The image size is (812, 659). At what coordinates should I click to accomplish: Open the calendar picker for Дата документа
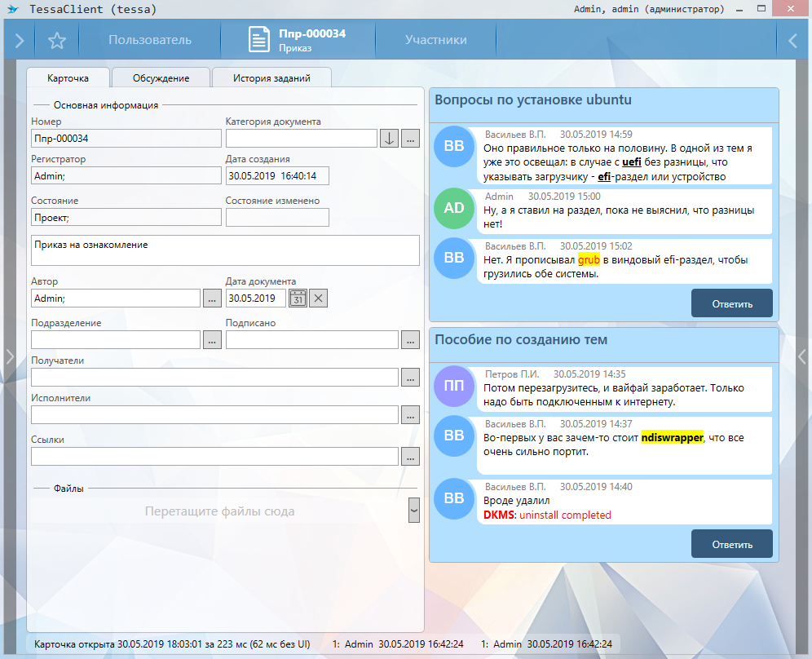(298, 299)
